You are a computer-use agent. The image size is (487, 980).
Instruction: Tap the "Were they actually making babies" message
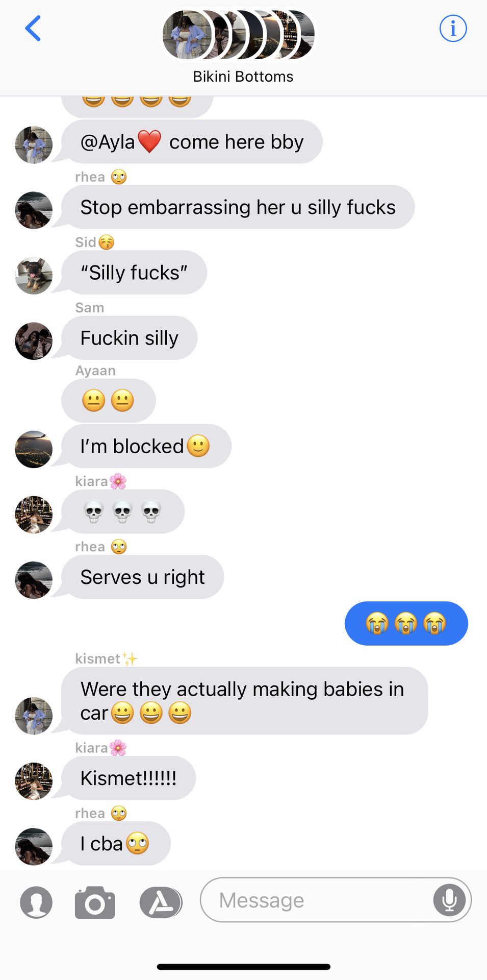pyautogui.click(x=245, y=701)
